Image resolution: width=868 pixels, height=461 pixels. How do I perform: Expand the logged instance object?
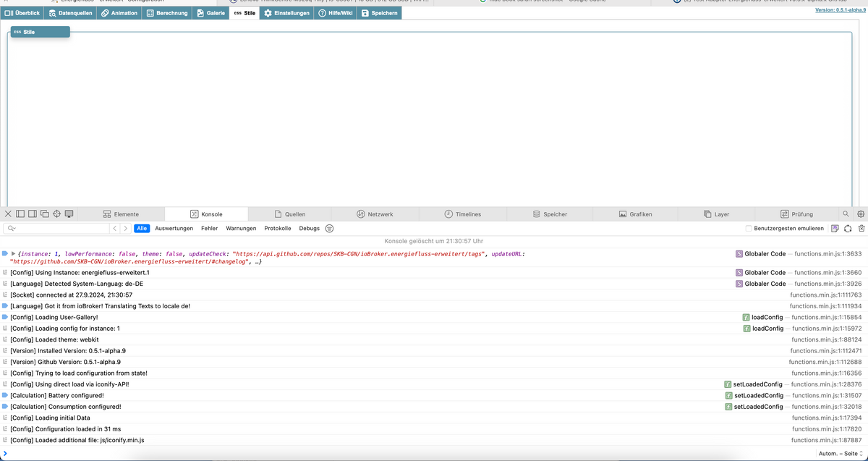click(x=13, y=253)
